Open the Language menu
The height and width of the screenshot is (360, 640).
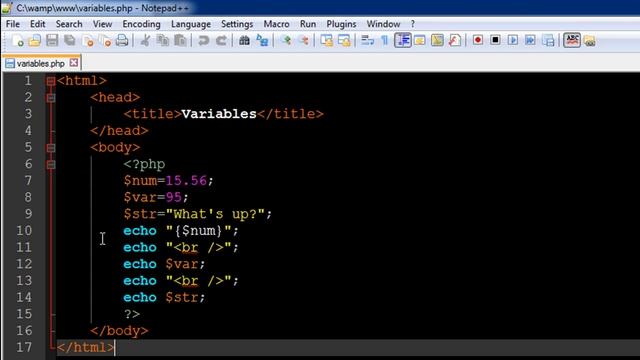pyautogui.click(x=191, y=24)
